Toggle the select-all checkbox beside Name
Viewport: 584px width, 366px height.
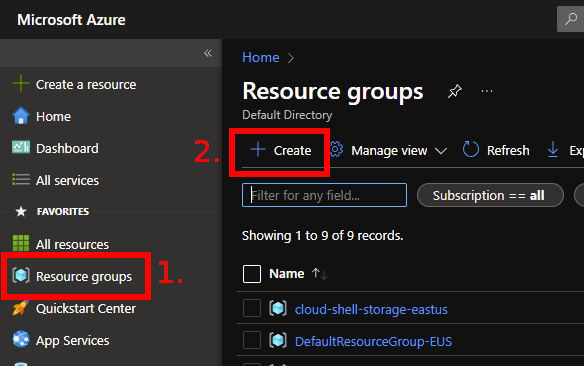coord(252,274)
